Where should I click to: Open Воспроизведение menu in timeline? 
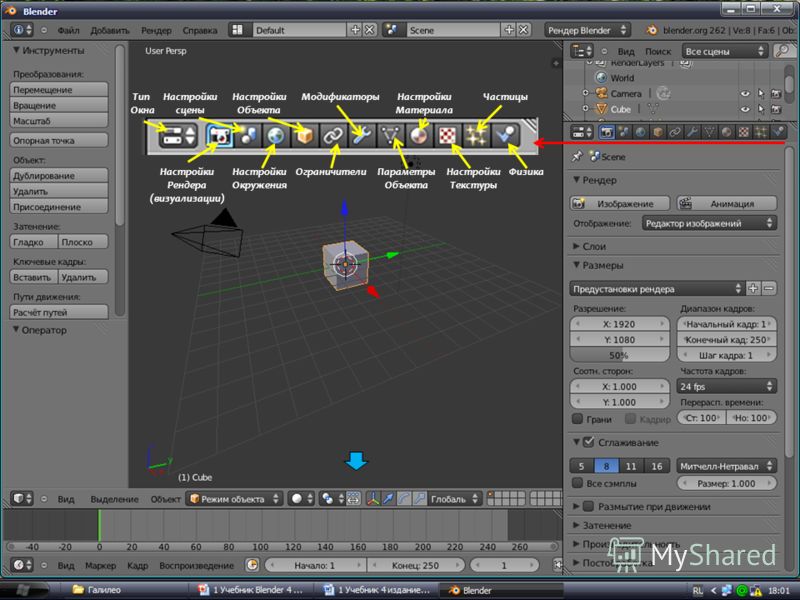196,565
